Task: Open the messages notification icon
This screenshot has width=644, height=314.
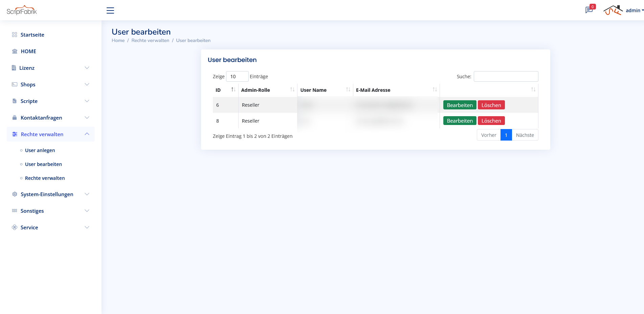Action: pos(589,10)
